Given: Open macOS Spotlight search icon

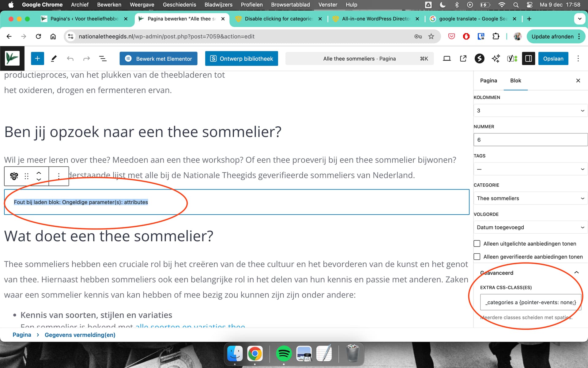Looking at the screenshot, I should point(516,5).
